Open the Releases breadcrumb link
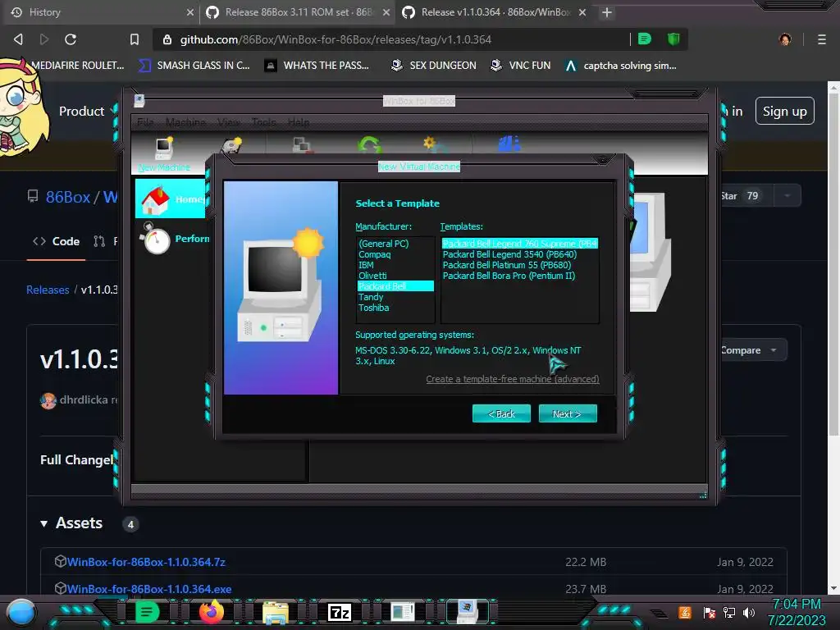The width and height of the screenshot is (840, 630). [48, 290]
